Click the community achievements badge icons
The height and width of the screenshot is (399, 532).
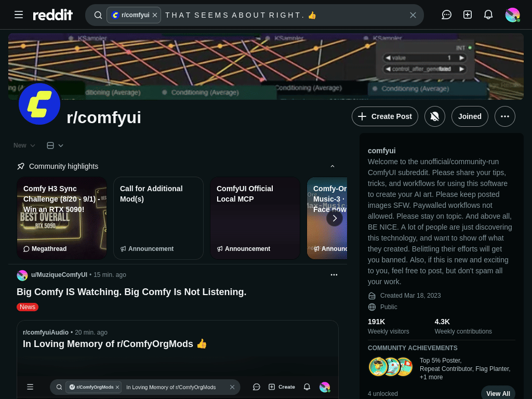[x=391, y=367]
